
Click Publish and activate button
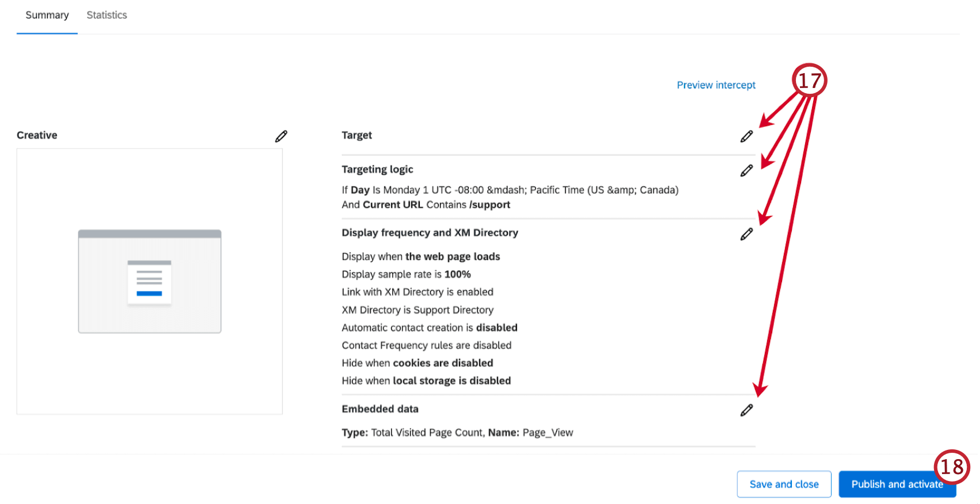(897, 484)
